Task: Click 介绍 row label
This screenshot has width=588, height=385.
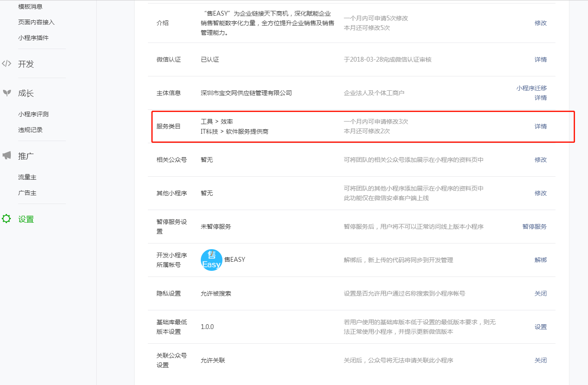Action: tap(163, 23)
